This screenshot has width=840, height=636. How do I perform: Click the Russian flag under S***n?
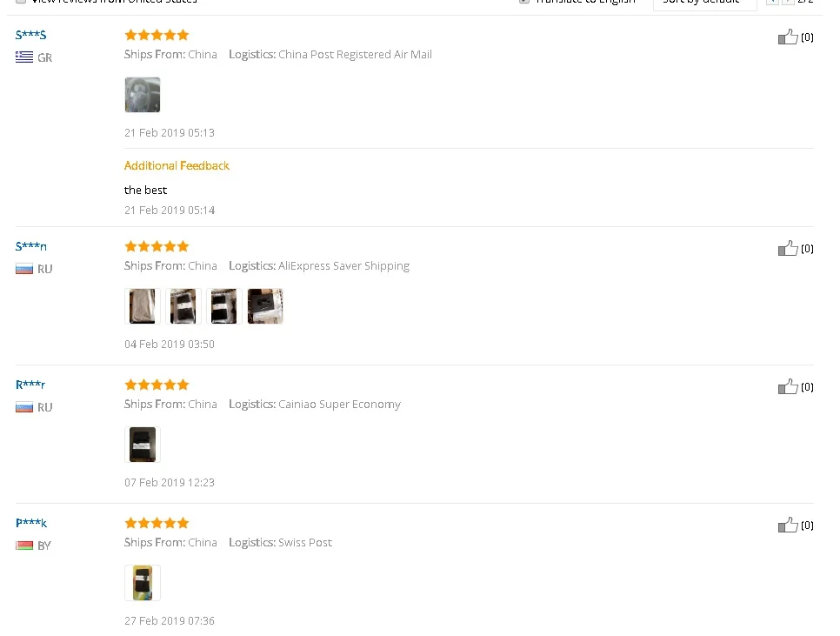click(24, 269)
